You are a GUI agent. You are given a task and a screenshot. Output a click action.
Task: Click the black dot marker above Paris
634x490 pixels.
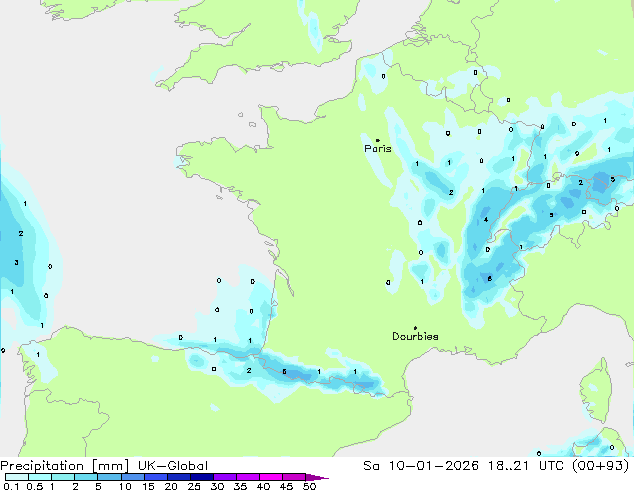click(x=378, y=140)
